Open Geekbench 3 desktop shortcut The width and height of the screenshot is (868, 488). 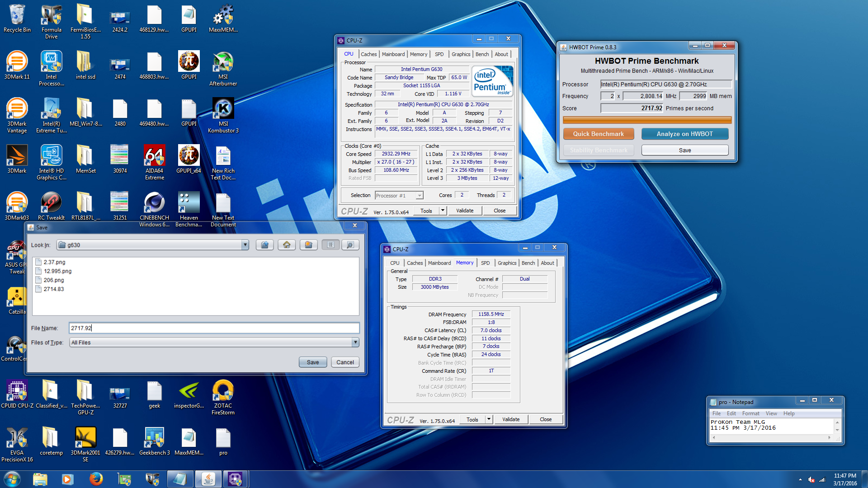(155, 441)
